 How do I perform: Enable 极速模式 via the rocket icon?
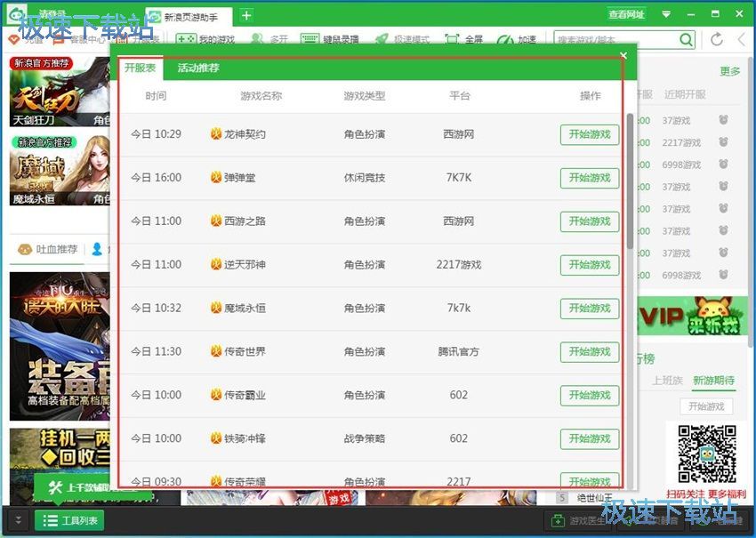click(x=382, y=39)
